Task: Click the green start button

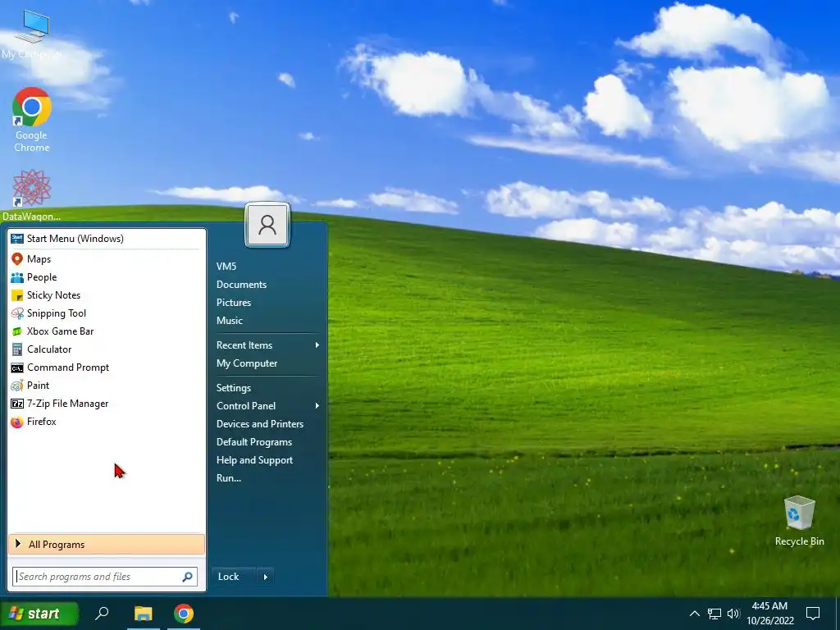Action: click(39, 614)
